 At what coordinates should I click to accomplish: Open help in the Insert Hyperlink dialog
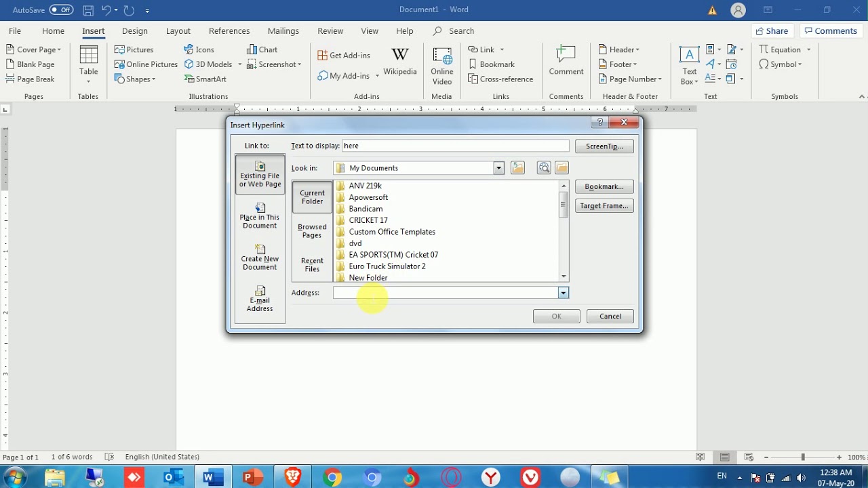599,123
